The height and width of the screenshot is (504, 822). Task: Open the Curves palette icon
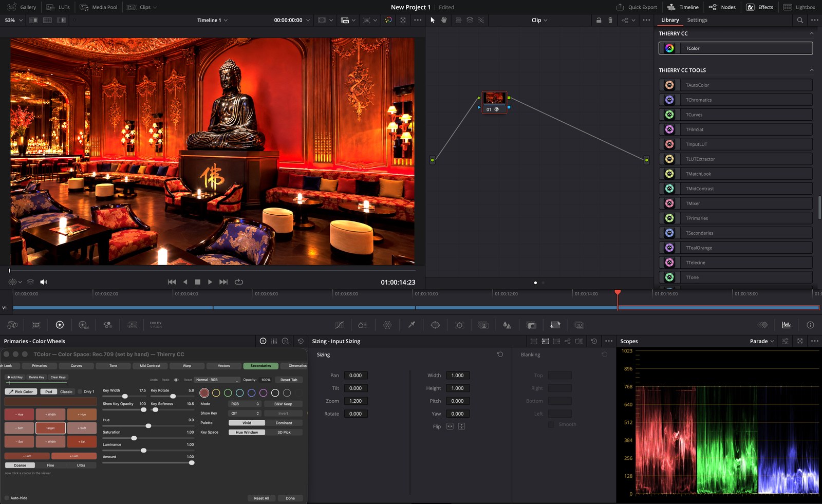339,325
